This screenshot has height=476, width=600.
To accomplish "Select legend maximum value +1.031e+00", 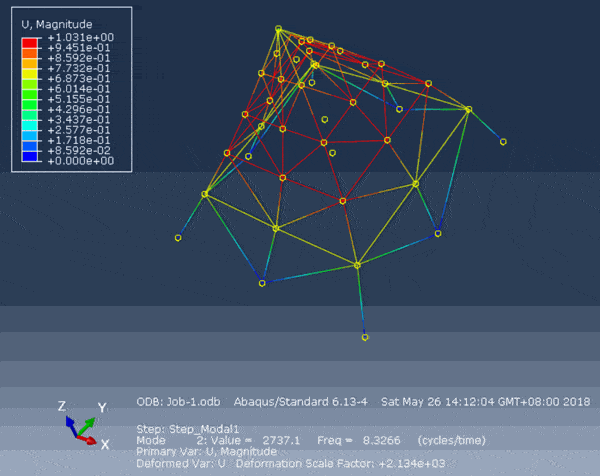I will click(80, 37).
